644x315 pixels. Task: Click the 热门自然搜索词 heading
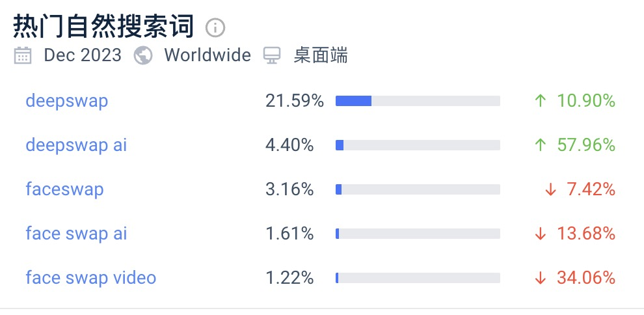pos(104,27)
